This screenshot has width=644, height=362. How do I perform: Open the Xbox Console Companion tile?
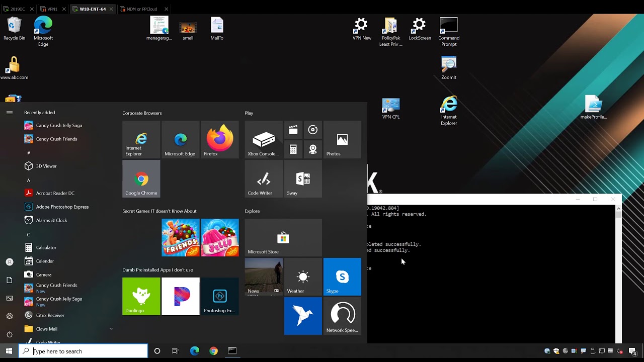pyautogui.click(x=264, y=139)
